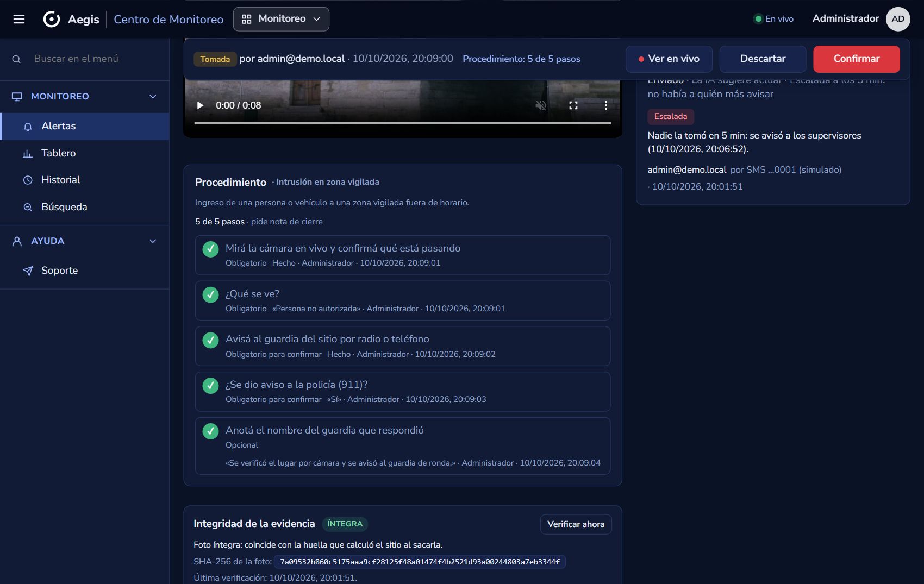
Task: Open the Monitoreo dropdown in header
Action: (x=281, y=19)
